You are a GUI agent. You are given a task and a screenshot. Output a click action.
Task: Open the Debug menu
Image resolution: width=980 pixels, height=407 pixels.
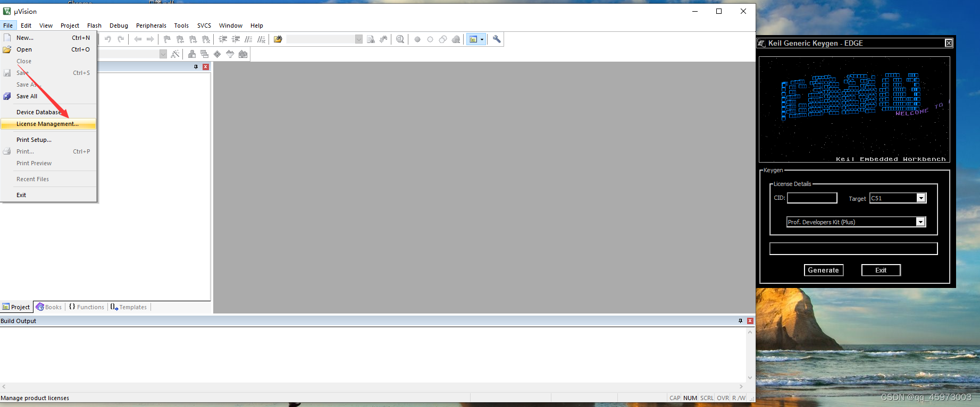119,26
